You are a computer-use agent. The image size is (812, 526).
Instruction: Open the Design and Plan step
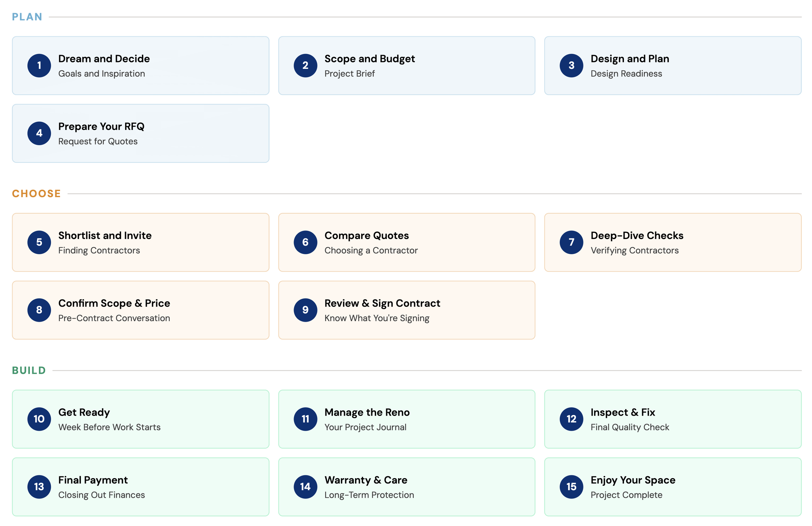pyautogui.click(x=672, y=66)
